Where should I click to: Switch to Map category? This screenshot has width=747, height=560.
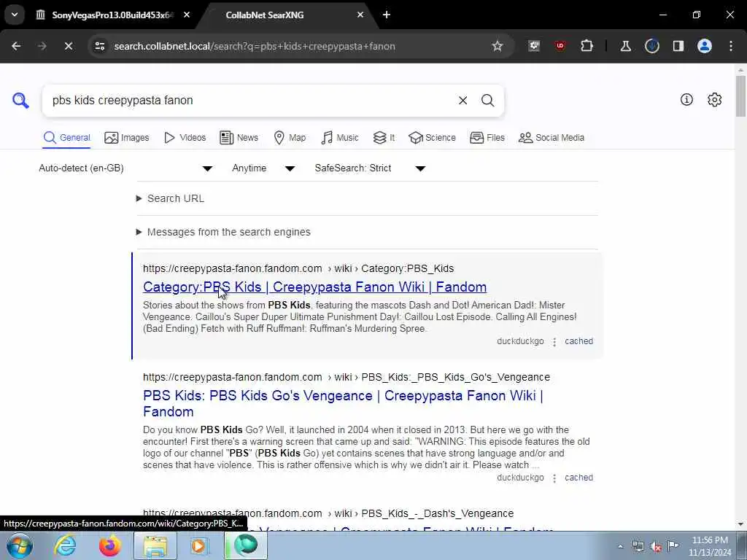290,138
